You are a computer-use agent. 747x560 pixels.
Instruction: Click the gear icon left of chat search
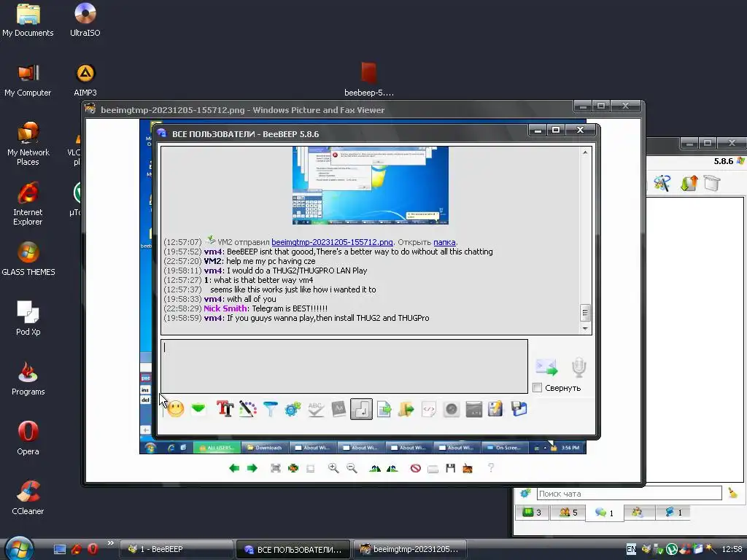[x=525, y=494]
